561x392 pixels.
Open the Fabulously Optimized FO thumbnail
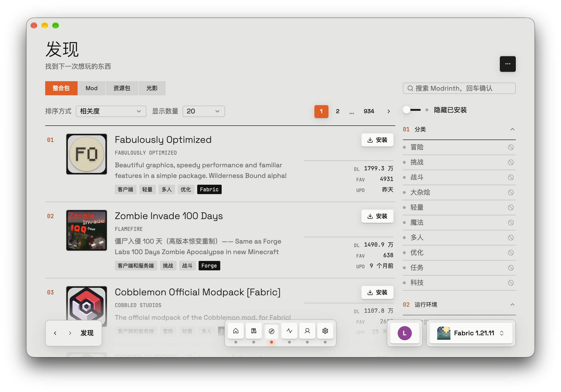click(x=87, y=154)
